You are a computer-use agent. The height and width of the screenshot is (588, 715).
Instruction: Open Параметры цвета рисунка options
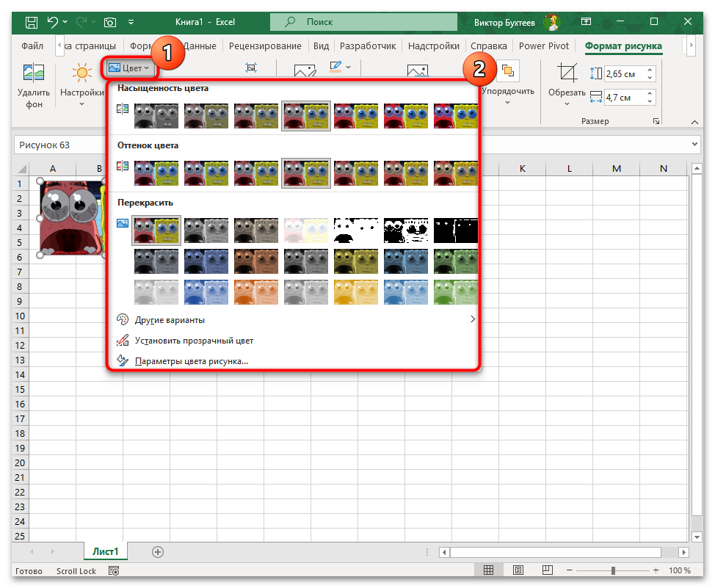296,361
